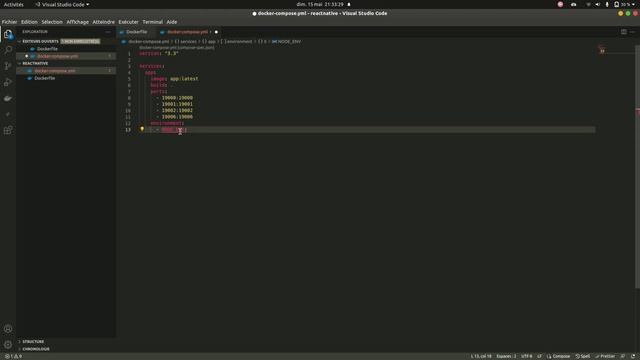The width and height of the screenshot is (640, 360).
Task: Open the Terminal menu
Action: [x=153, y=22]
